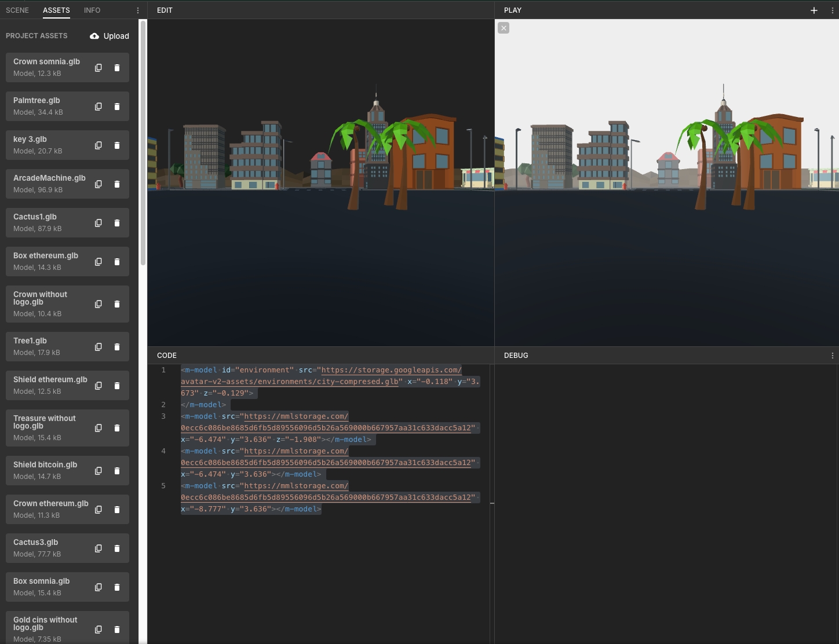Delete the Cactus1.glb asset
This screenshot has height=644, width=839.
(x=117, y=223)
